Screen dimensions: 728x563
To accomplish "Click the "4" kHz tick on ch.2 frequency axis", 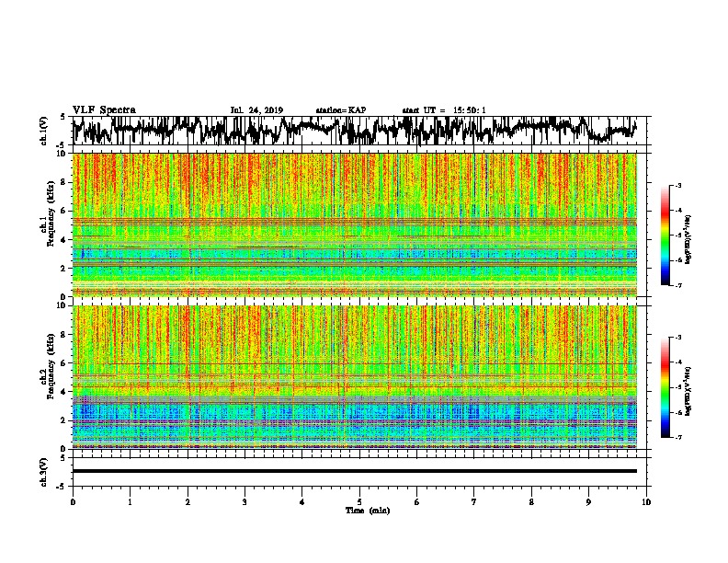I will [64, 392].
